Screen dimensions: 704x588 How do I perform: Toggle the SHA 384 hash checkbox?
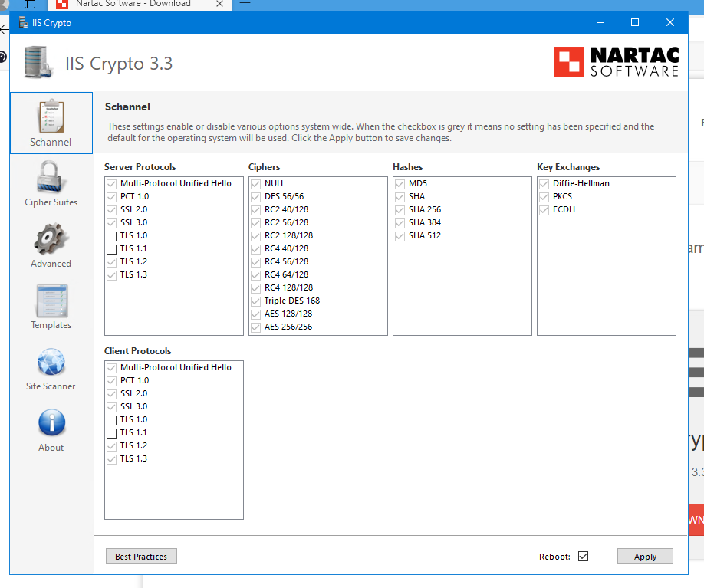(x=400, y=223)
